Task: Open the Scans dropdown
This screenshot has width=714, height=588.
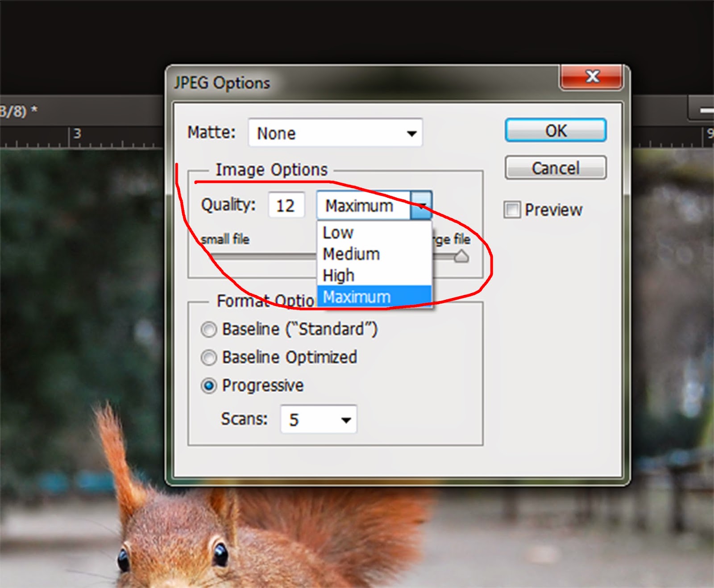Action: [x=319, y=419]
